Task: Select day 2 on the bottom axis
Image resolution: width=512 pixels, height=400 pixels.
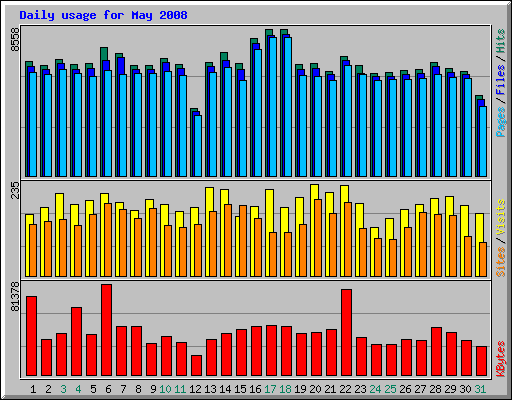Action: pos(48,389)
